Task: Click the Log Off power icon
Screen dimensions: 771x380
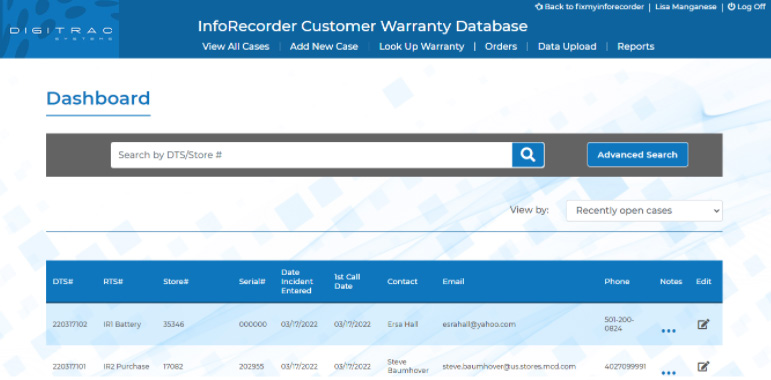Action: coord(731,7)
